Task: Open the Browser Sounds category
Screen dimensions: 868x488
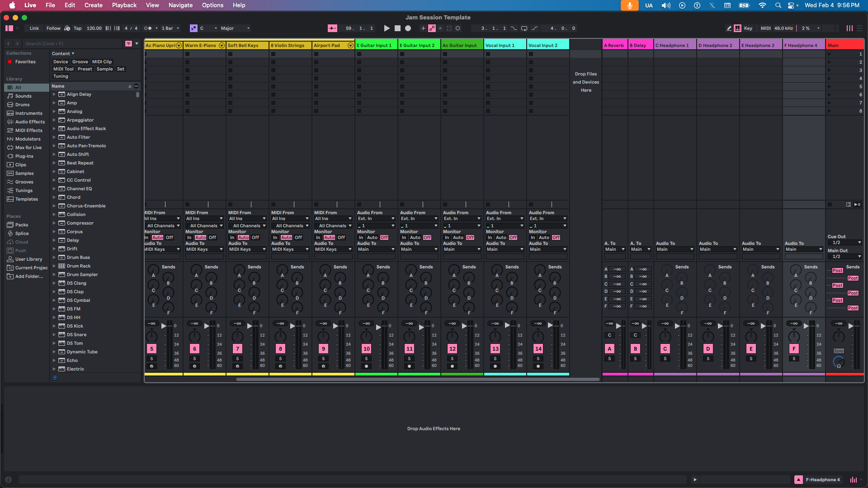Action: coord(22,96)
